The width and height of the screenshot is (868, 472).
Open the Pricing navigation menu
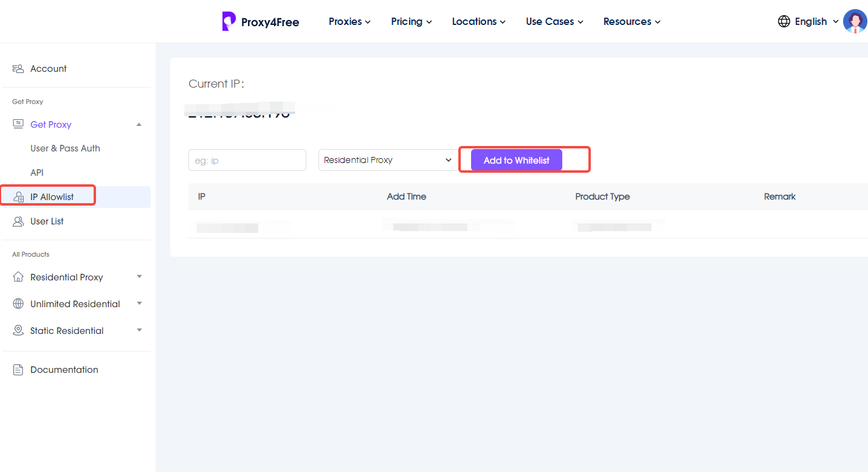[x=412, y=21]
